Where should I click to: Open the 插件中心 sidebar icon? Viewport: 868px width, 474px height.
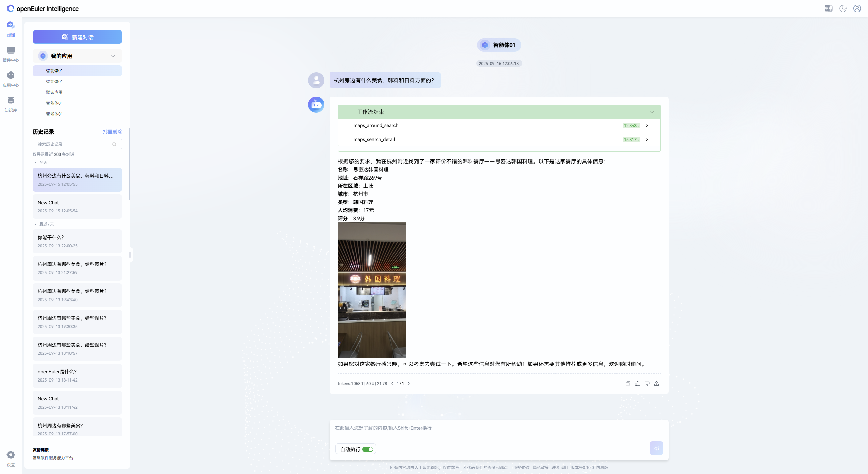tap(11, 54)
